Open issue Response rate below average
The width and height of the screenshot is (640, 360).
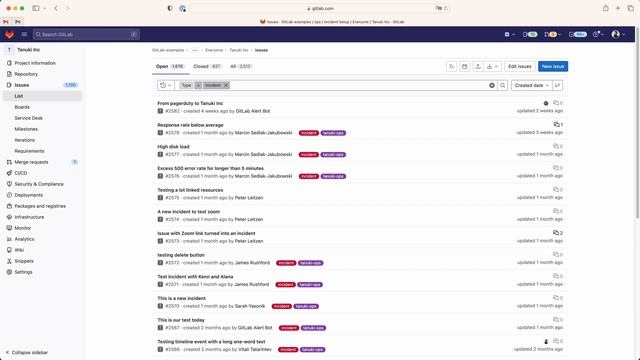190,125
